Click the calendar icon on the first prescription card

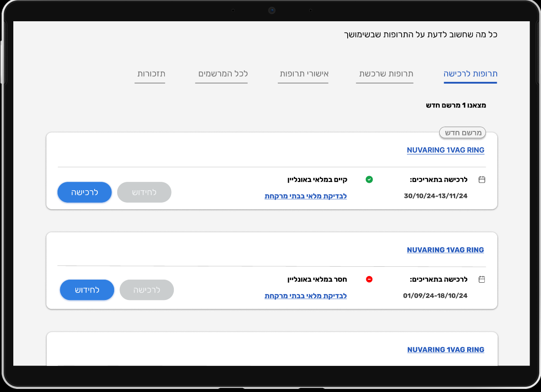click(x=482, y=180)
